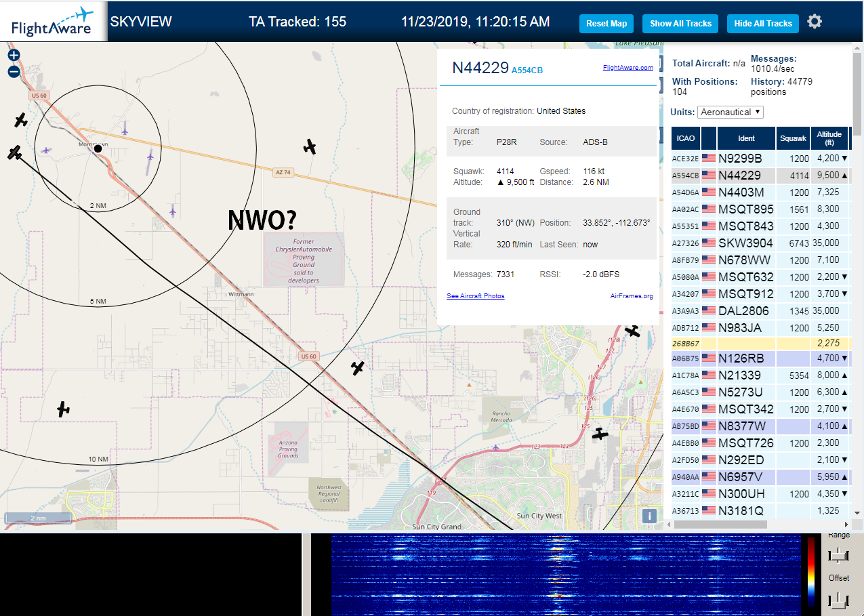This screenshot has height=616, width=864.
Task: Zoom out the map with minus button
Action: coord(14,71)
